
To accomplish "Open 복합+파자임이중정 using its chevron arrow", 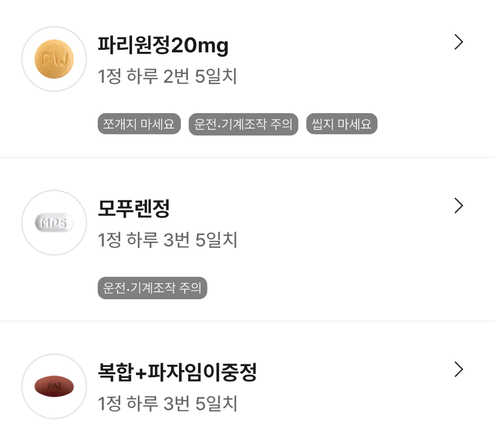I will 459,370.
